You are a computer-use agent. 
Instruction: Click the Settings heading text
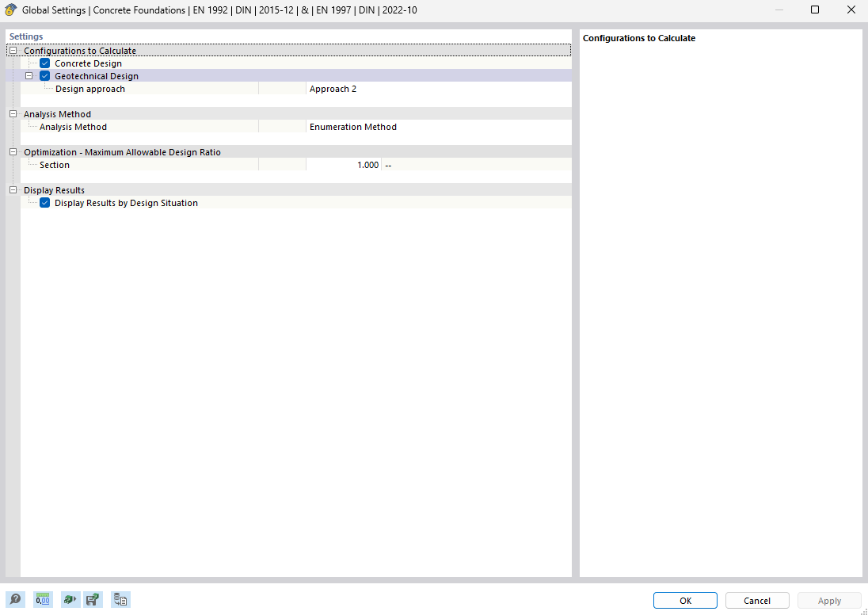coord(26,36)
